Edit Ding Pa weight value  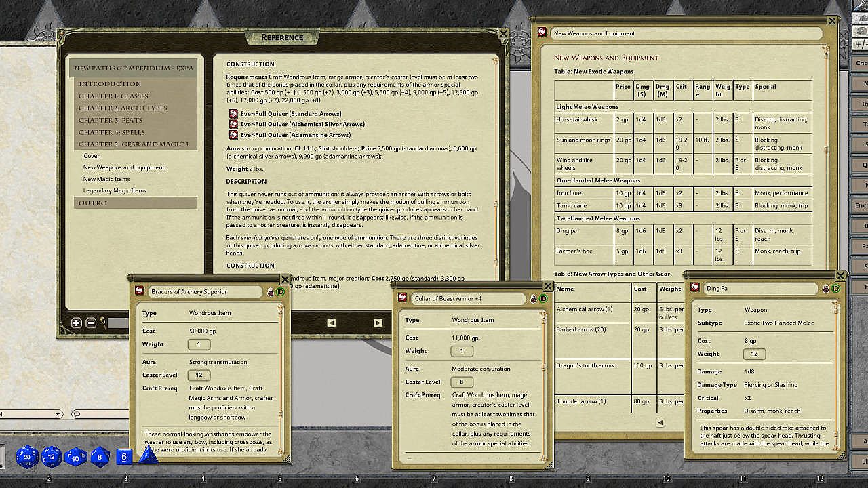click(x=754, y=354)
